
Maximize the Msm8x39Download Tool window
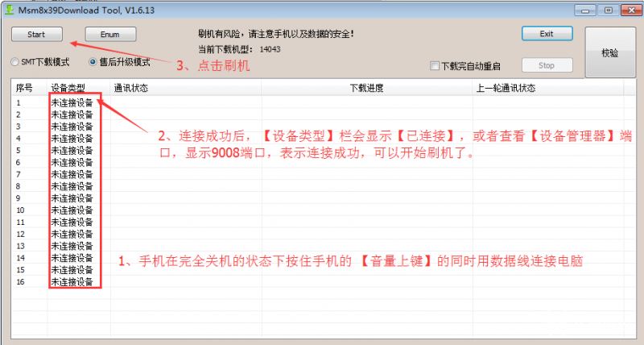pos(609,10)
